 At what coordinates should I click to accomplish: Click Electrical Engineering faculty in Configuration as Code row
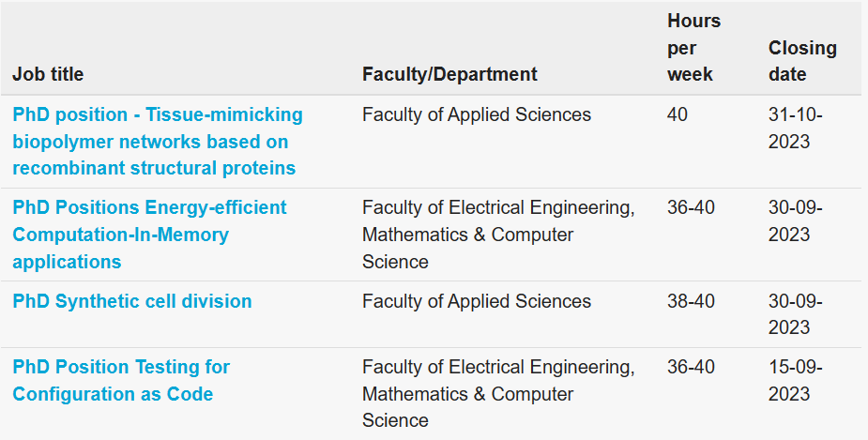[x=498, y=393]
